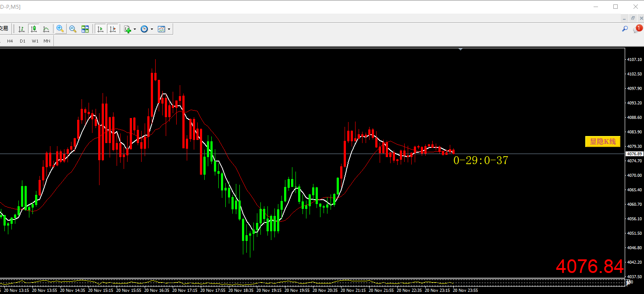The width and height of the screenshot is (644, 294).
Task: Click the large red 4076.84 price
Action: [x=590, y=266]
